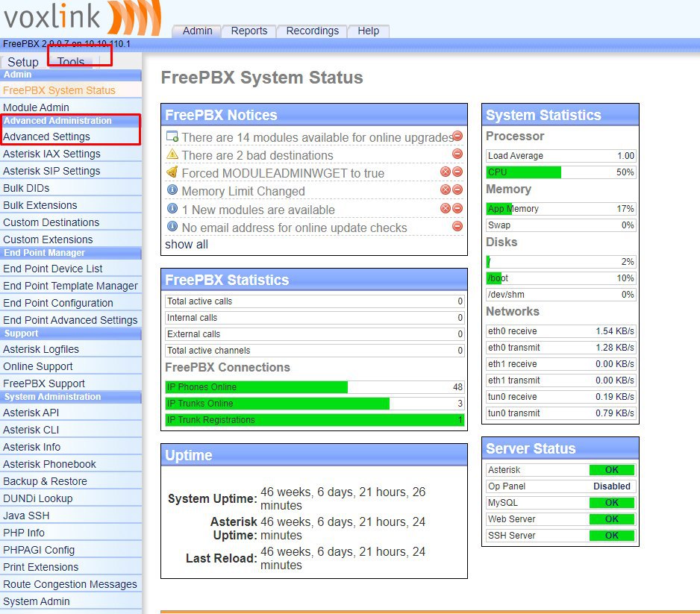
Task: Click the Op Panel Disabled status
Action: pos(612,486)
